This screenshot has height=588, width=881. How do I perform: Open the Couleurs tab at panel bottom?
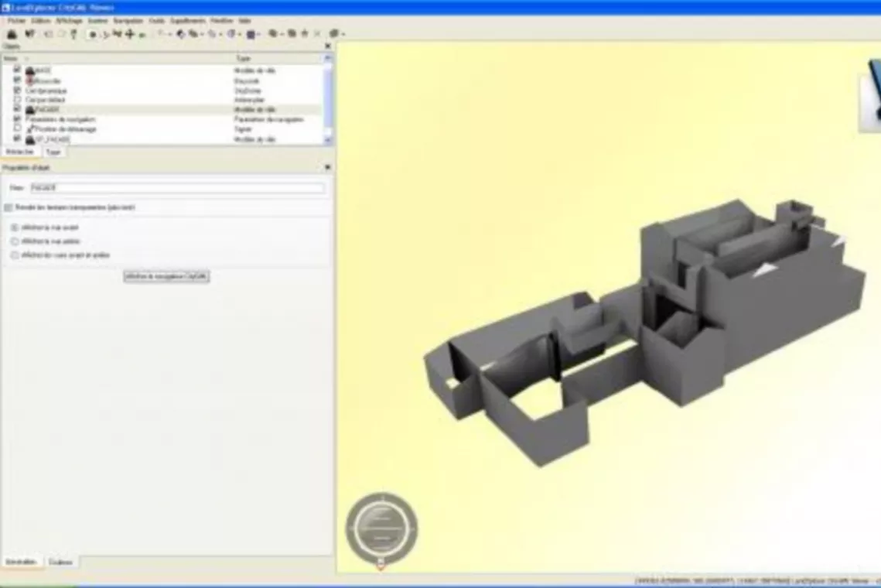60,562
